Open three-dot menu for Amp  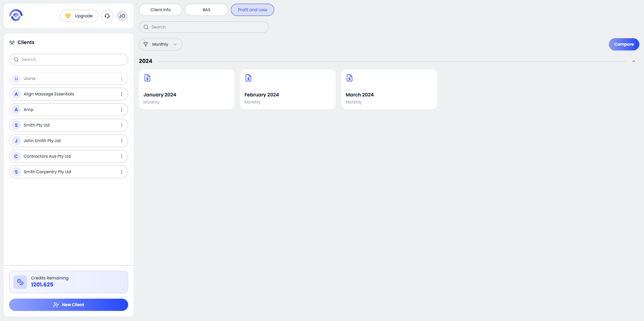click(122, 110)
